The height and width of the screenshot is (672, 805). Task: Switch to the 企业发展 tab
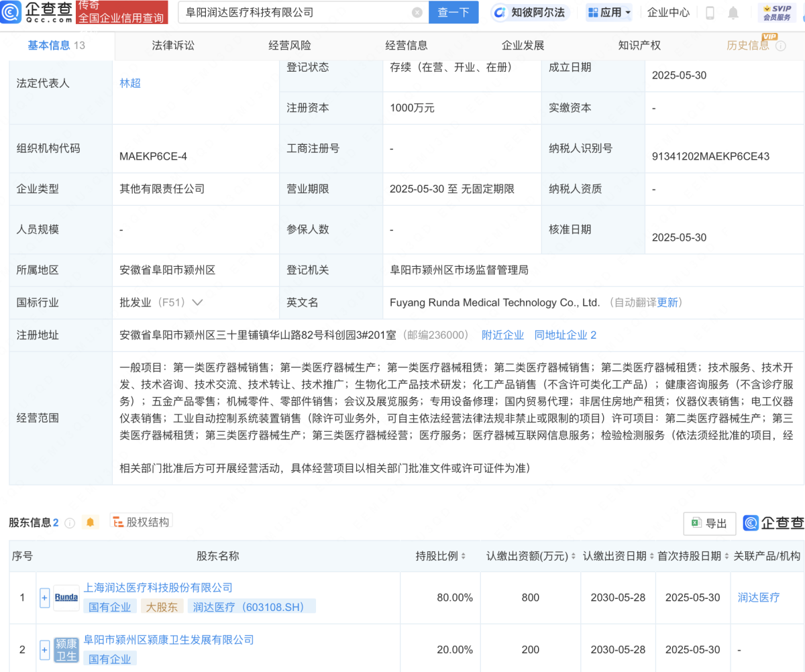point(523,46)
